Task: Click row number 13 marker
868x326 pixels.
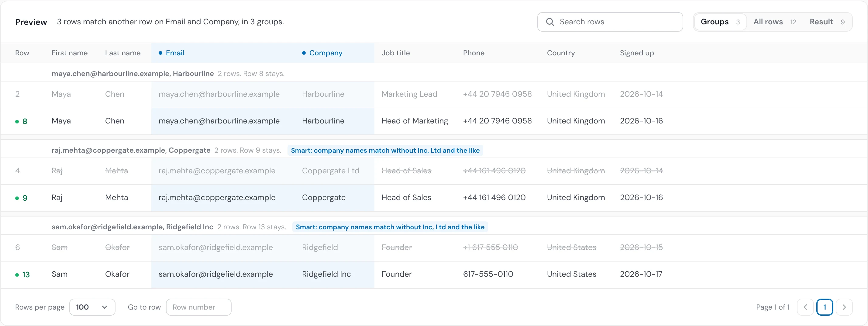Action: click(x=22, y=275)
